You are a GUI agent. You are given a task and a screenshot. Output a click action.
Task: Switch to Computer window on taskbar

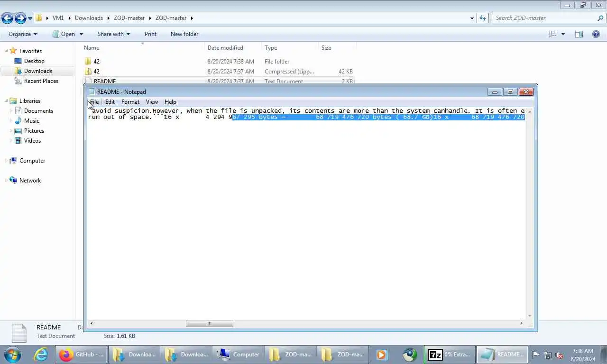tap(239, 355)
